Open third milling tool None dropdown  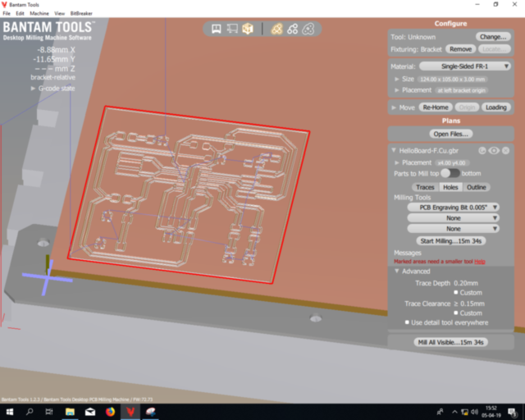453,229
